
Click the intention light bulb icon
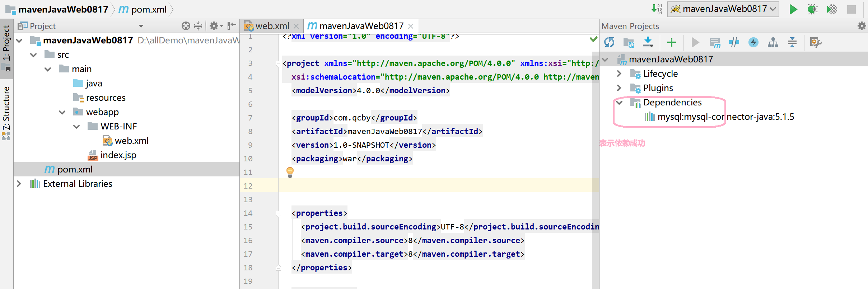click(x=290, y=172)
